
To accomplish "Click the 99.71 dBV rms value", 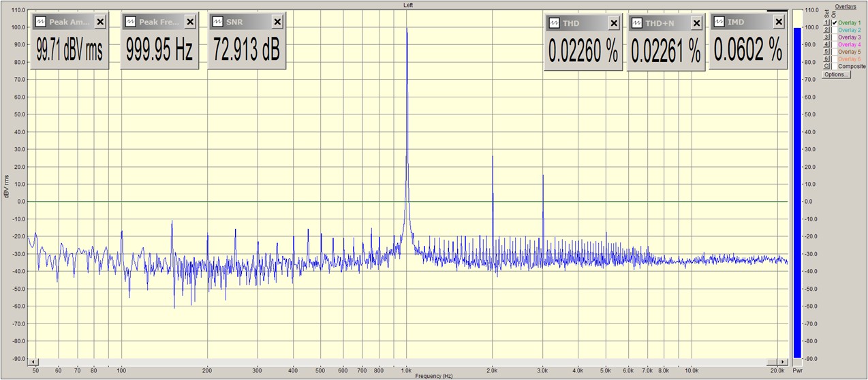I will pos(70,50).
